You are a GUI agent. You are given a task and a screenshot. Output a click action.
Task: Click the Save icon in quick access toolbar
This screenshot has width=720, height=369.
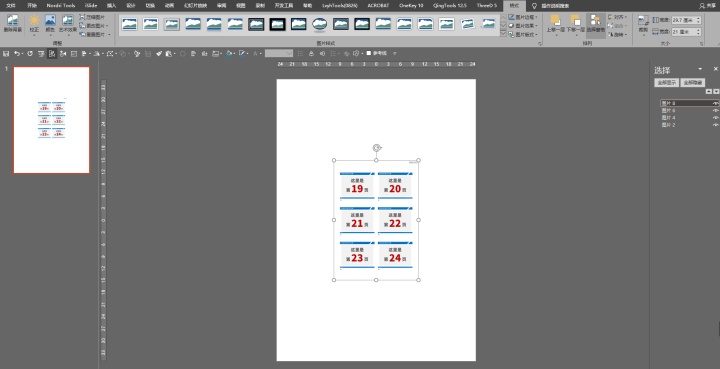click(x=6, y=54)
